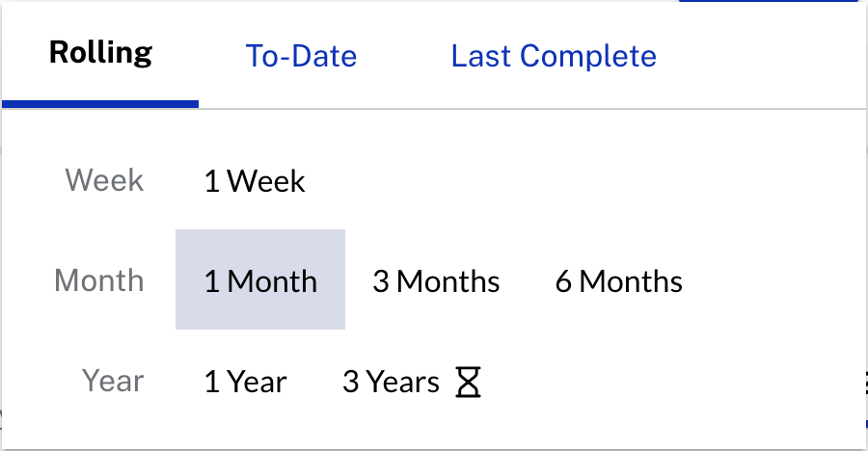This screenshot has width=868, height=451.
Task: Click the blue underline beneath Rolling
Action: 100,103
